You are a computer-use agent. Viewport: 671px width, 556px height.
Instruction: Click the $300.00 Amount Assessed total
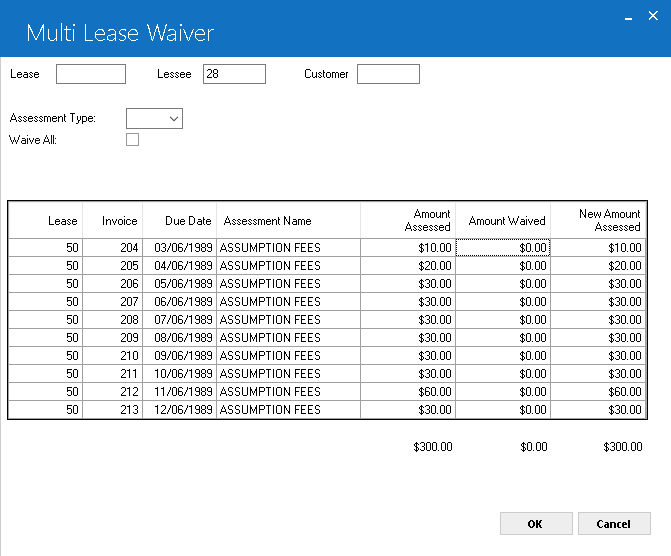(433, 447)
